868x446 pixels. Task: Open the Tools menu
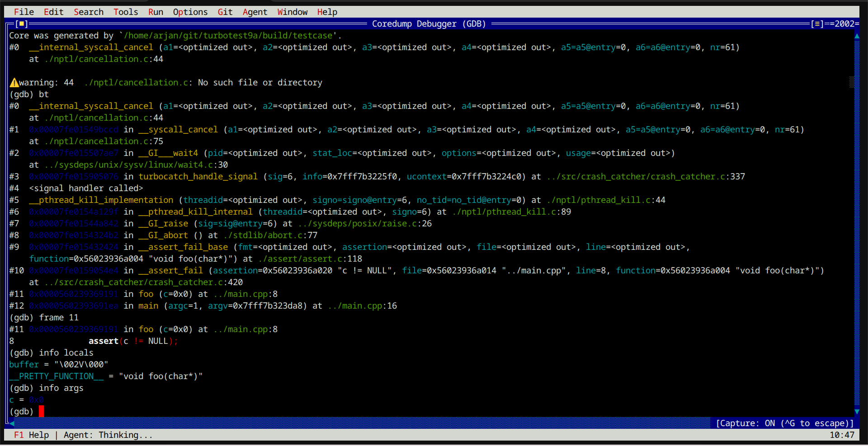click(126, 12)
